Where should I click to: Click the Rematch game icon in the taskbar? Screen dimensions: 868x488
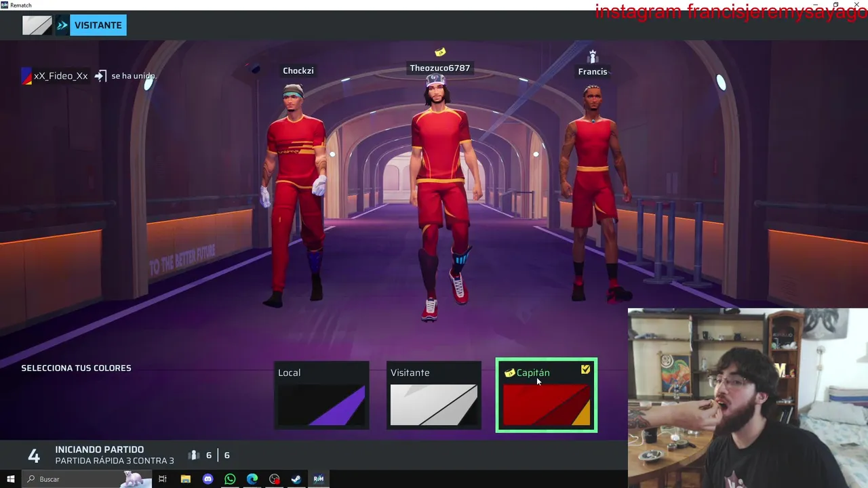pyautogui.click(x=319, y=479)
